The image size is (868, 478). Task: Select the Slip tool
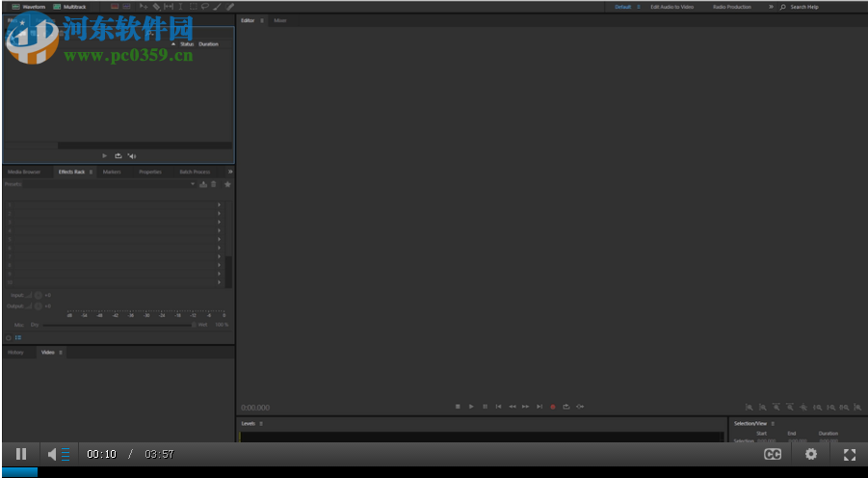coord(169,7)
